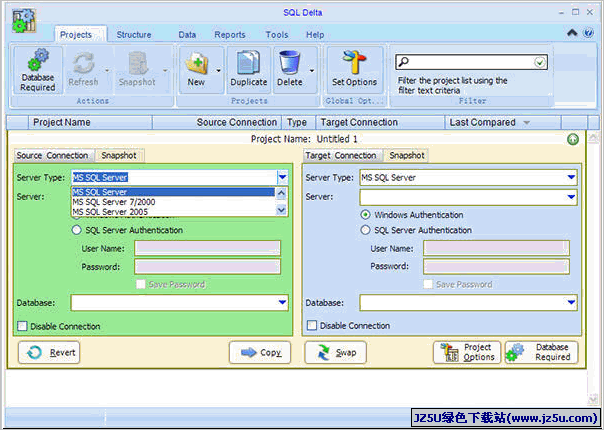
Task: Click source Password field
Action: (208, 266)
